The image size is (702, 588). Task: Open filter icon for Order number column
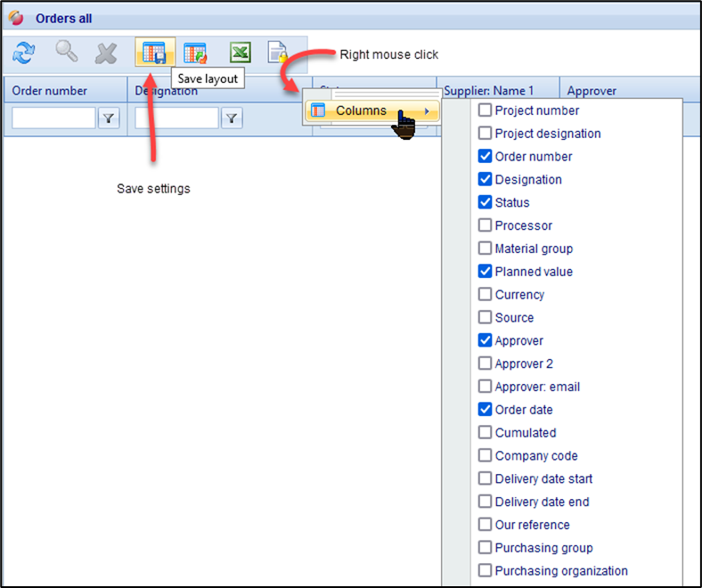(109, 118)
